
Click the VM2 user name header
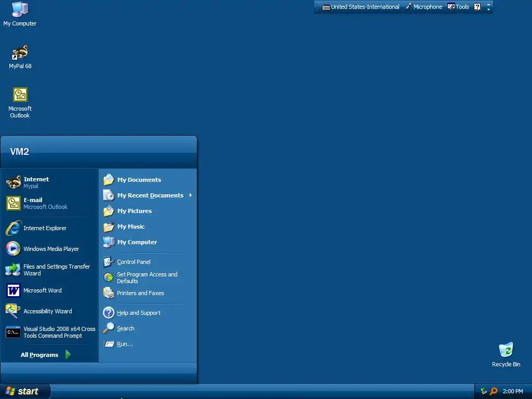19,151
